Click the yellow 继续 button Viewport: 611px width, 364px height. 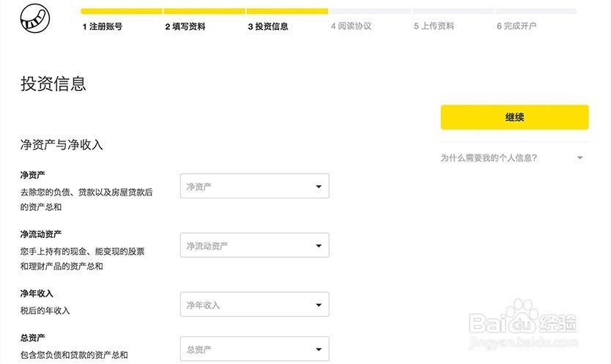(514, 117)
